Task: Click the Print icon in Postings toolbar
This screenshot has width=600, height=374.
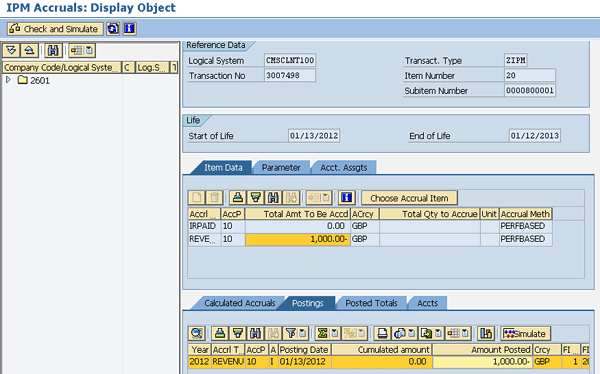Action: [220, 333]
